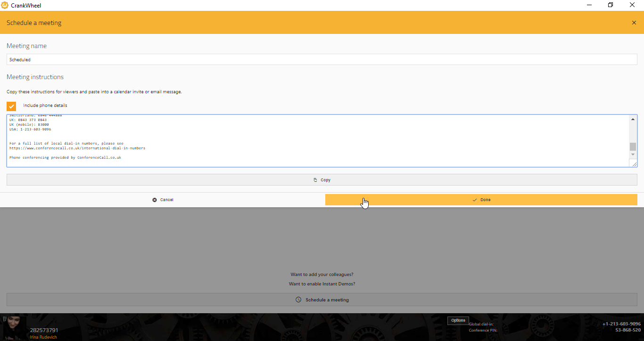This screenshot has height=341, width=644.
Task: Click the background Schedule a meeting button
Action: [x=322, y=300]
